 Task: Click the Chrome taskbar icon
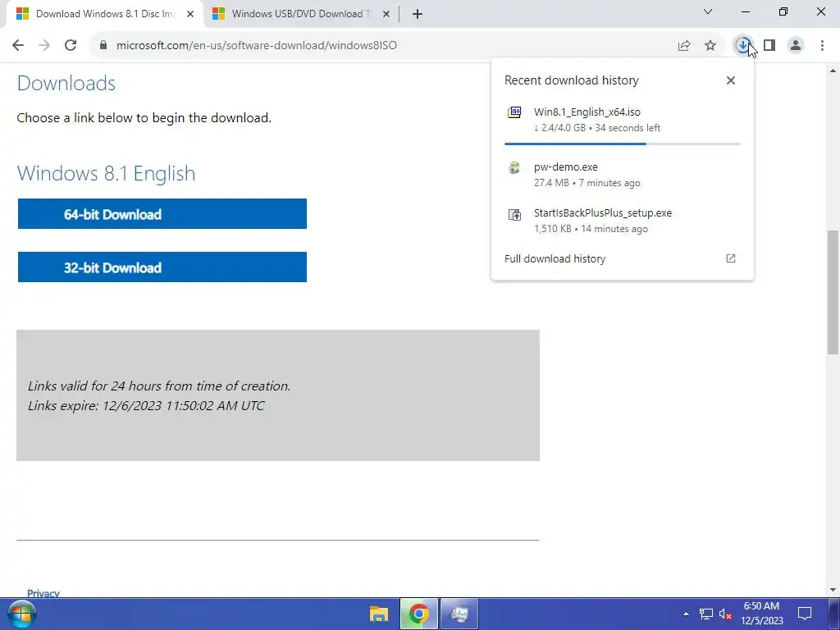(419, 614)
